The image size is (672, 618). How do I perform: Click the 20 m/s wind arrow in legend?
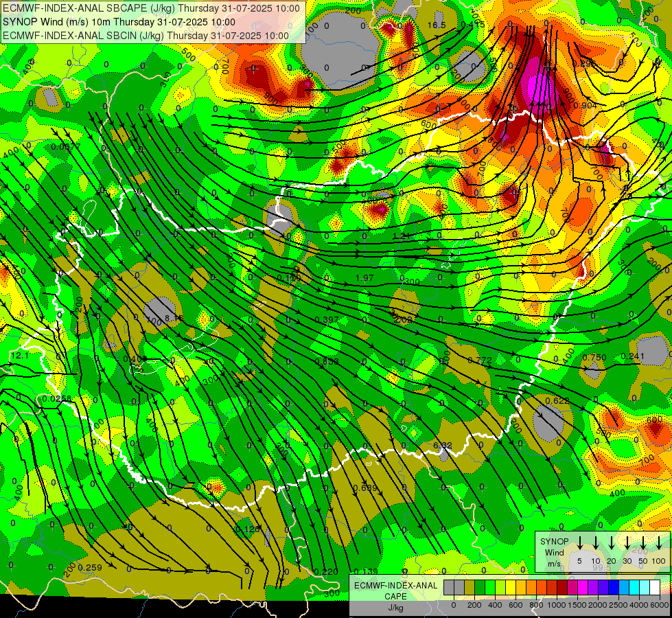pos(611,542)
